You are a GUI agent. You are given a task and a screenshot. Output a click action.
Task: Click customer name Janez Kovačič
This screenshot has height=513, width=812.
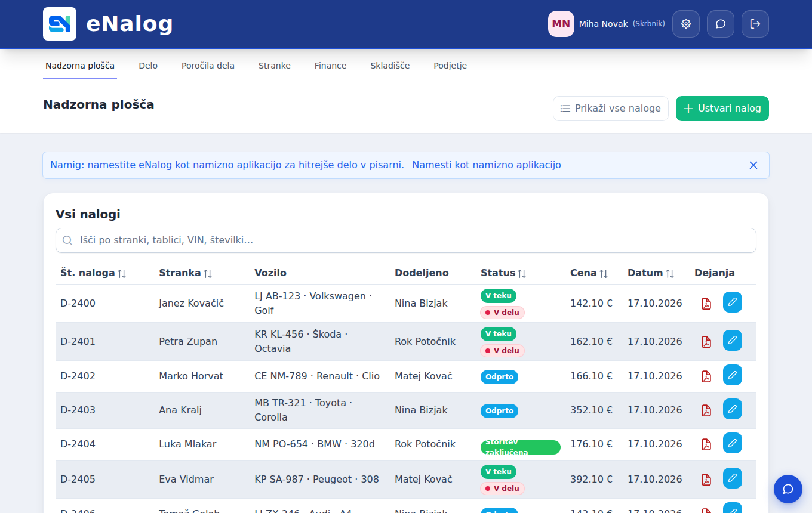(x=191, y=304)
